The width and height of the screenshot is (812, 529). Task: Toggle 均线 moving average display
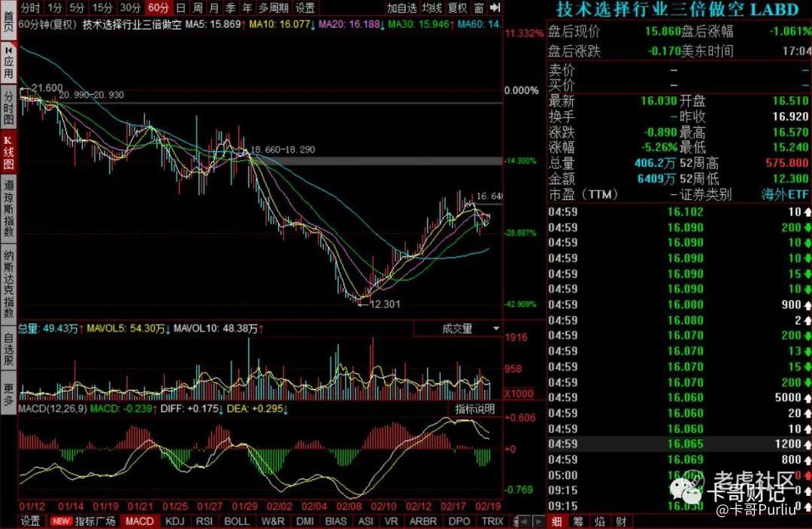432,8
